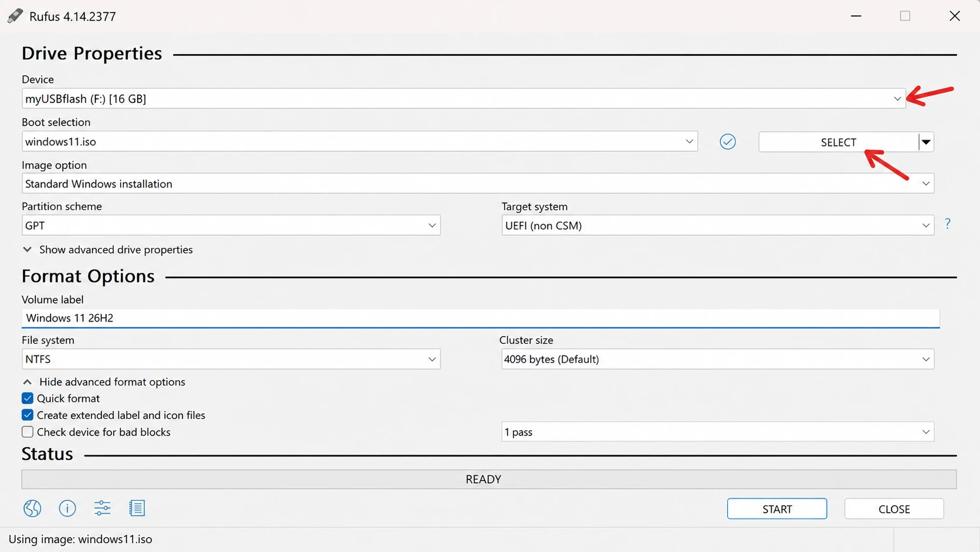Open the Cluster size dropdown
The height and width of the screenshot is (552, 980).
pos(718,359)
